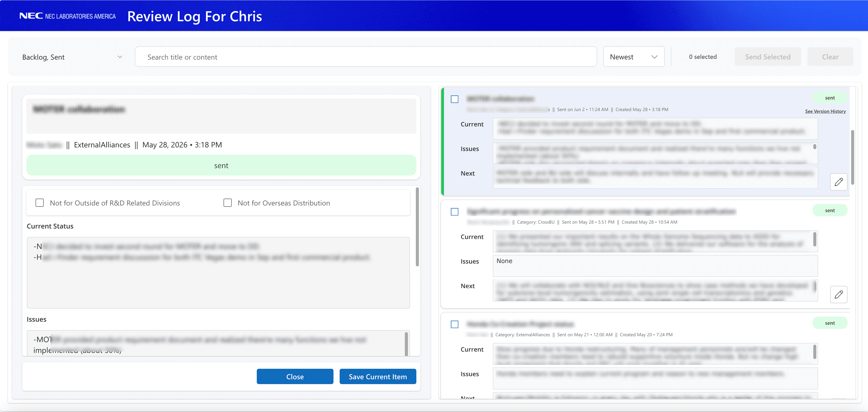
Task: Click the Next box of the CrossBU item
Action: tap(655, 290)
